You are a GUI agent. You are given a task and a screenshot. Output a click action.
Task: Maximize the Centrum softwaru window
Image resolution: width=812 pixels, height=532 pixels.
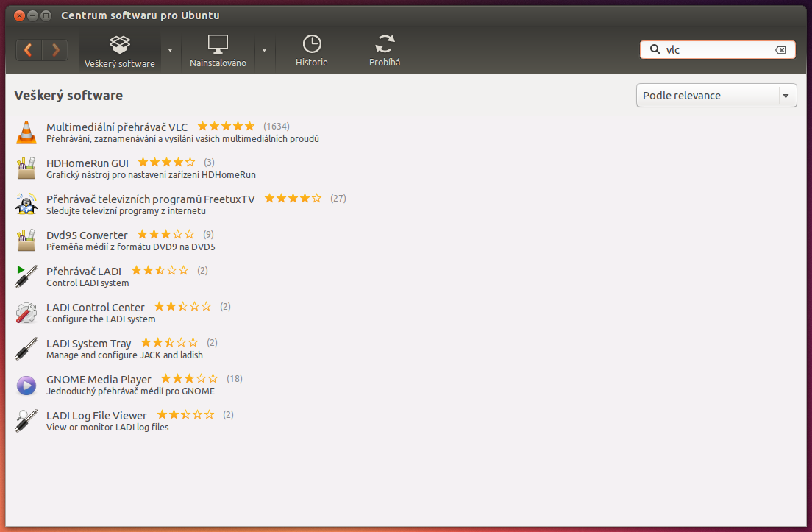46,15
